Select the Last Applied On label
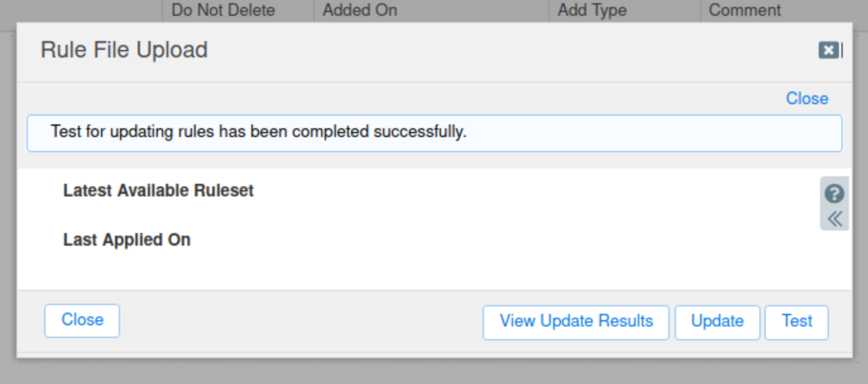 (126, 240)
